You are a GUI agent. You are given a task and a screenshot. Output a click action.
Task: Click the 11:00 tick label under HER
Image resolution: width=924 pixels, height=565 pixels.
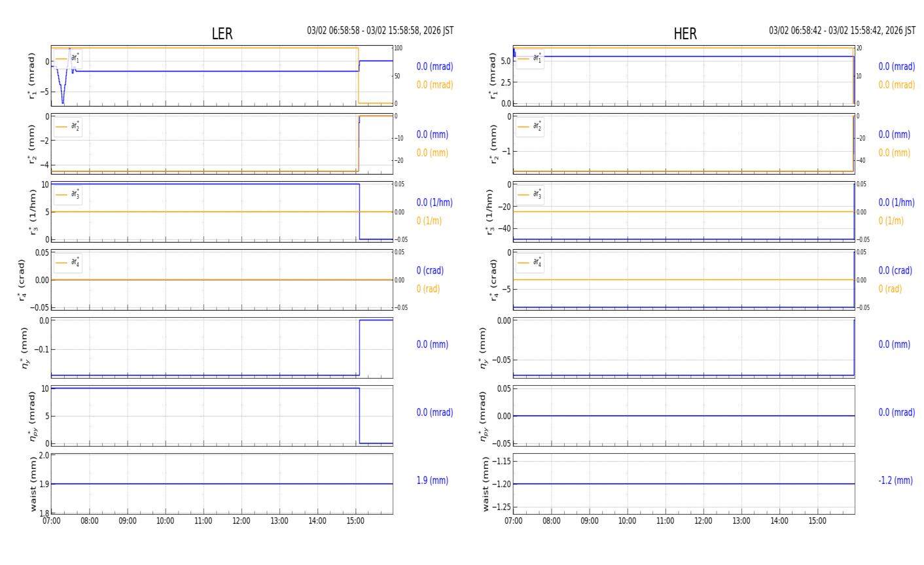point(666,521)
